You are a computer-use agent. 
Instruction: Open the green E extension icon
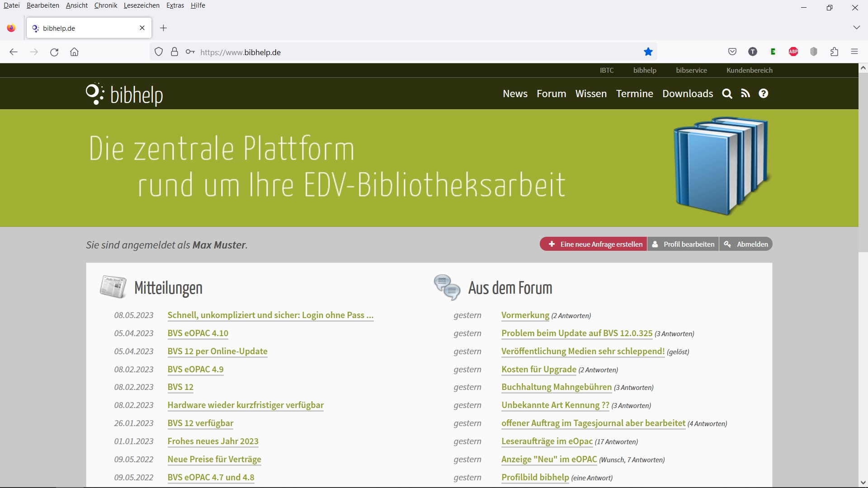[x=773, y=52]
